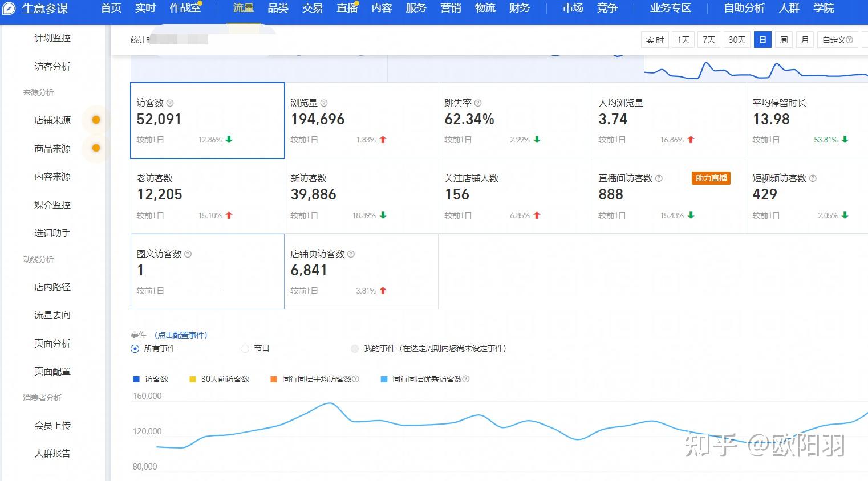Open 页面配置 in sidebar
Viewport: 868px width, 481px height.
pyautogui.click(x=52, y=371)
